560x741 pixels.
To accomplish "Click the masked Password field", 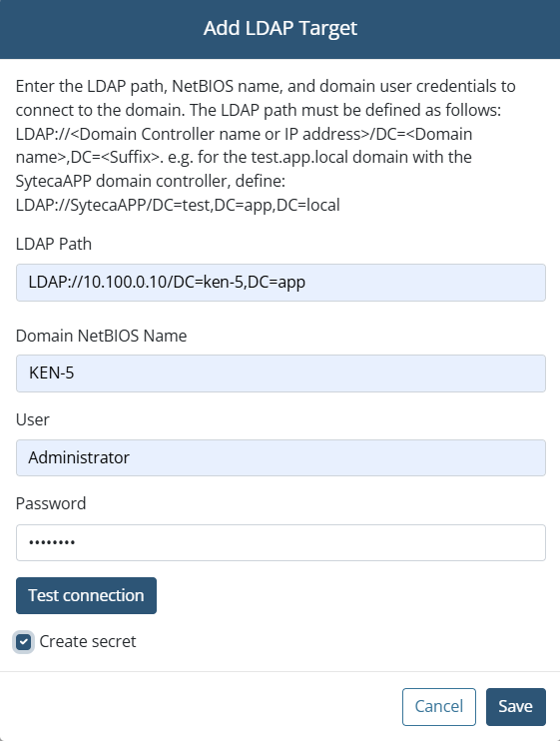I will [x=280, y=542].
